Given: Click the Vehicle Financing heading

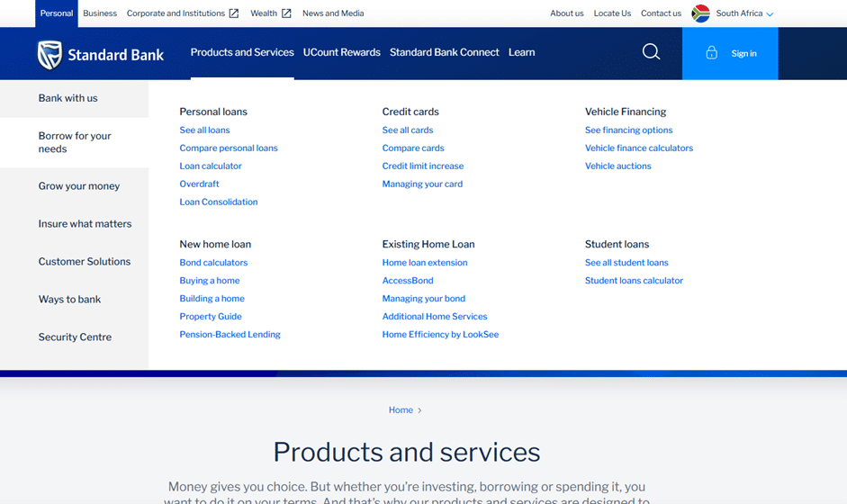Looking at the screenshot, I should coord(625,112).
